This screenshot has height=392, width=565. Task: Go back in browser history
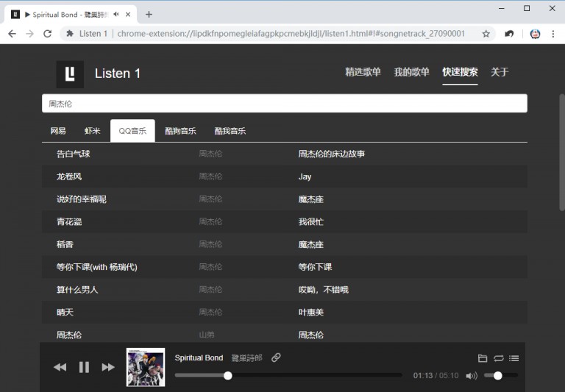coord(13,34)
